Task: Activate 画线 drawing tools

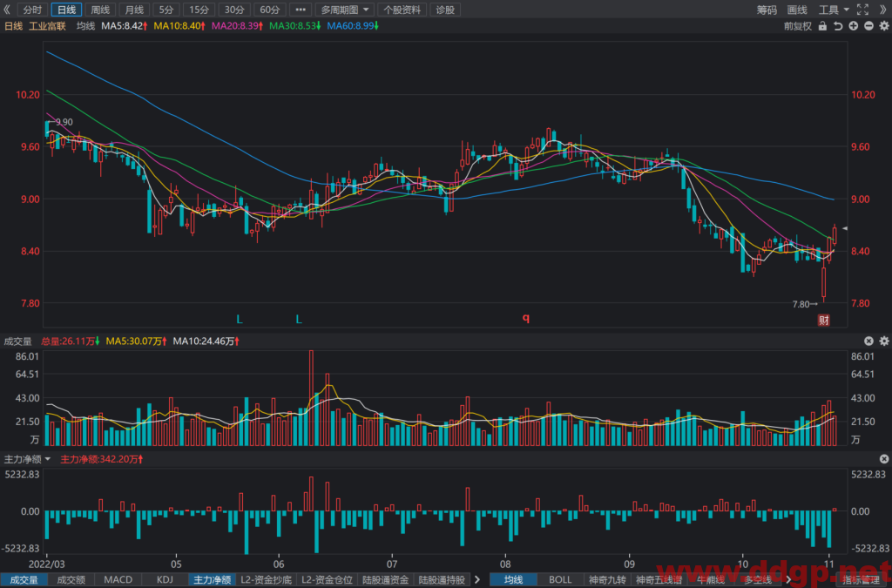Action: point(797,10)
